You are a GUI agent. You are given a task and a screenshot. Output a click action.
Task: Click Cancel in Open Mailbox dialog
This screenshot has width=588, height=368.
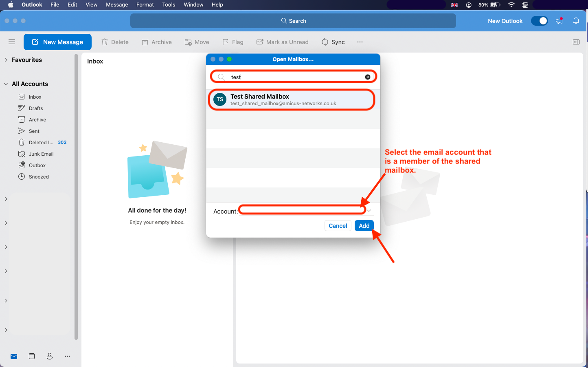[x=338, y=226]
